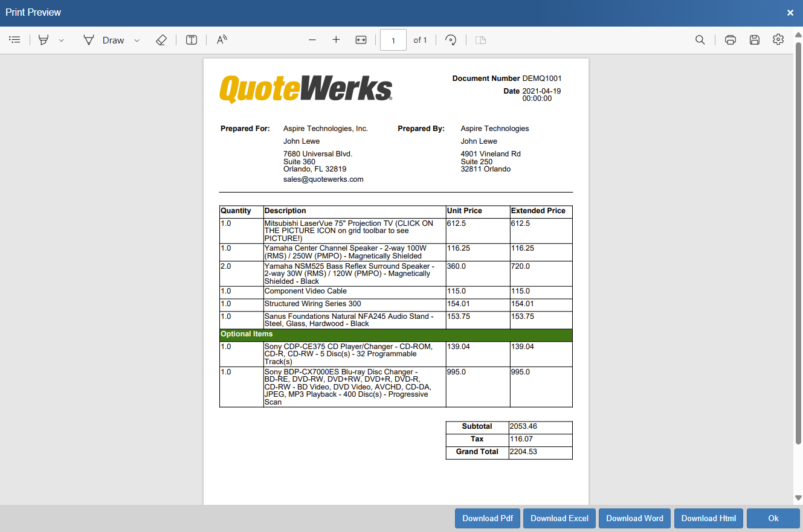Expand the Highlight tool options arrow

coord(61,40)
